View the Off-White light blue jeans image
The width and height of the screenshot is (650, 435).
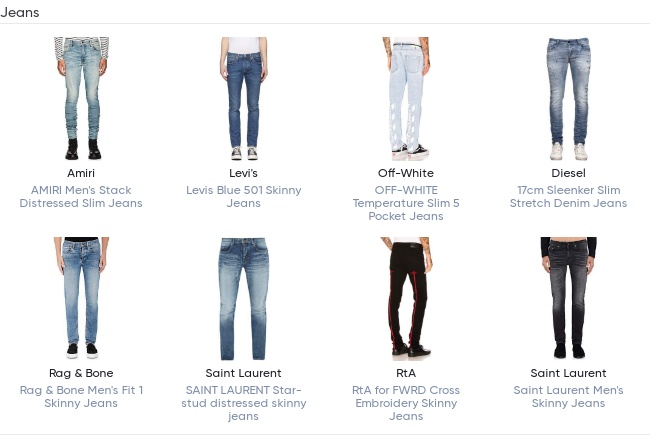pyautogui.click(x=406, y=99)
